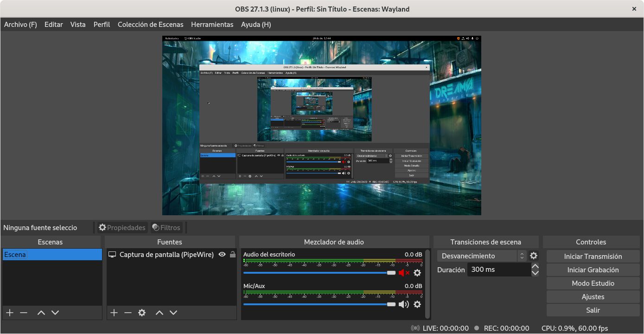Enable Modo Estudio
The height and width of the screenshot is (334, 644).
[x=593, y=283]
